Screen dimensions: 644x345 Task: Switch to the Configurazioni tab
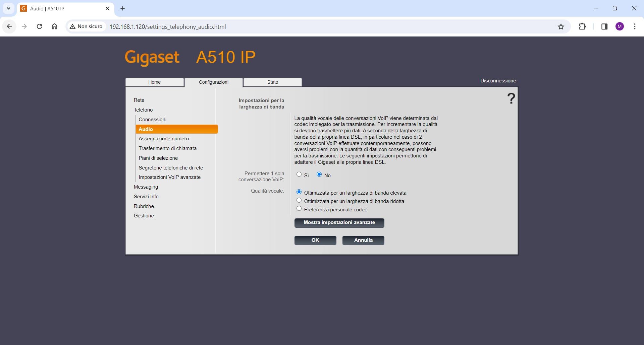214,82
